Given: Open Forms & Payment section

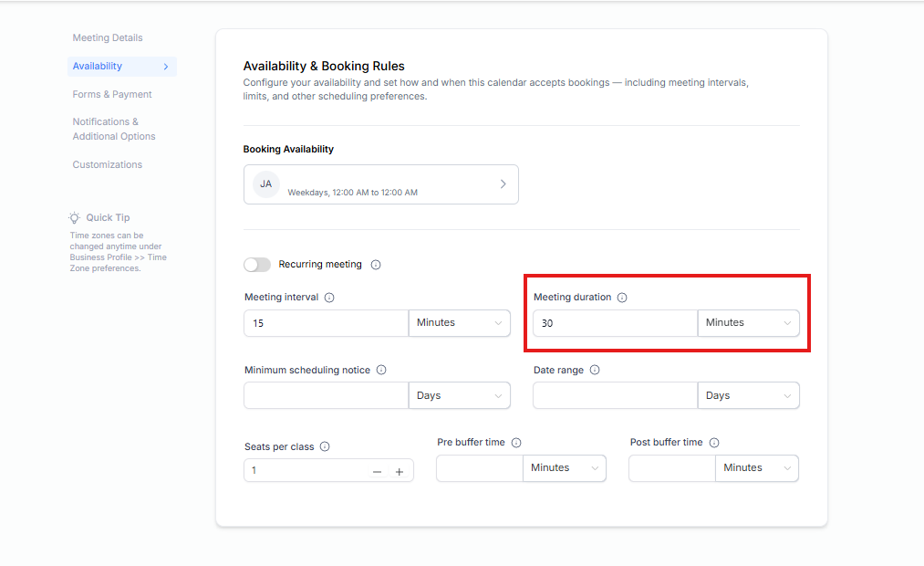Looking at the screenshot, I should tap(112, 95).
